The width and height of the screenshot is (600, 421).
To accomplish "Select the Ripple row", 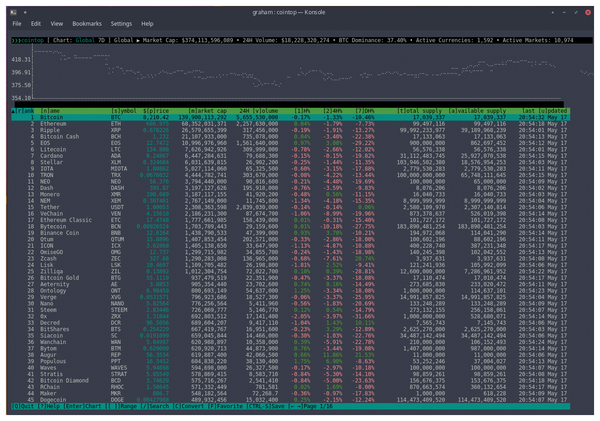I will [291, 130].
